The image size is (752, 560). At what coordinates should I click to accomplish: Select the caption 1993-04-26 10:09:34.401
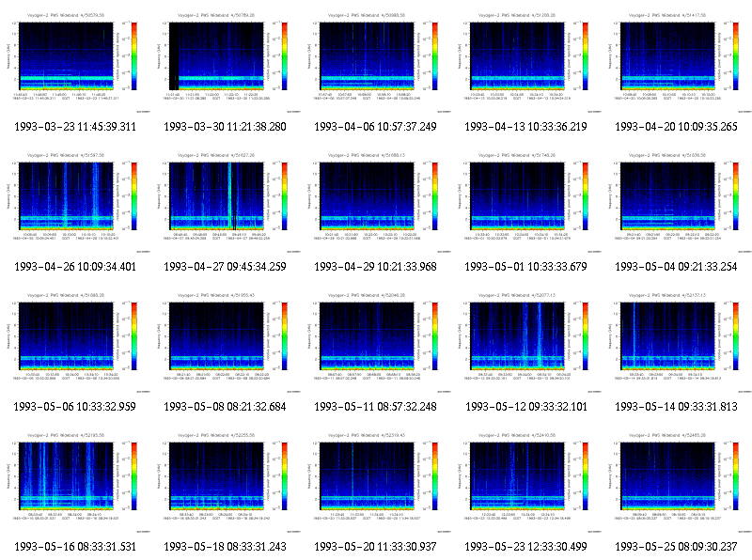(75, 267)
